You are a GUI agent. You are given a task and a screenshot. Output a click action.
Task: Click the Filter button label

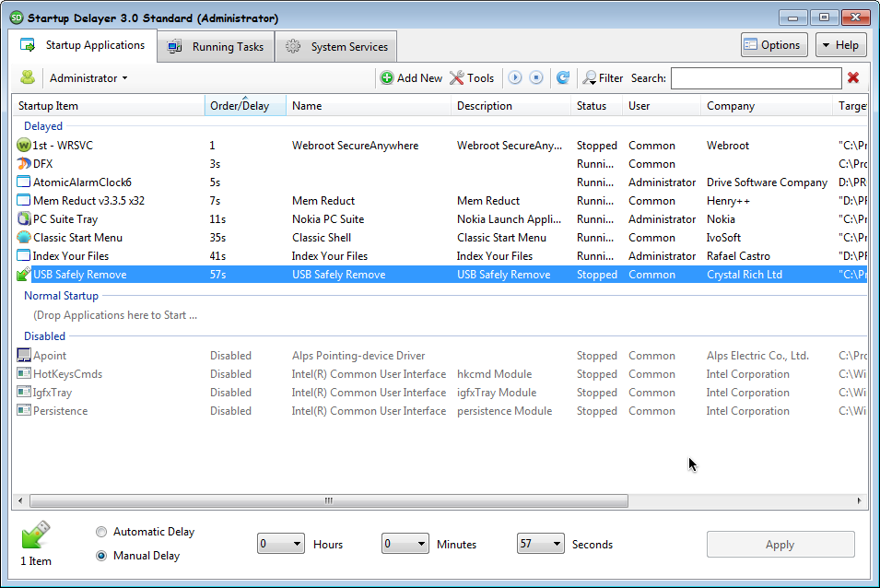tap(611, 78)
